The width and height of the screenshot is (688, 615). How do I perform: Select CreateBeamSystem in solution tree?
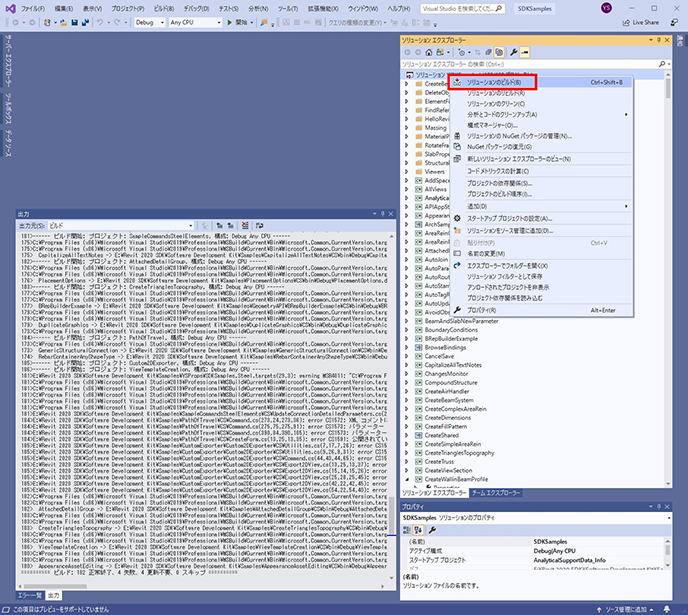449,400
